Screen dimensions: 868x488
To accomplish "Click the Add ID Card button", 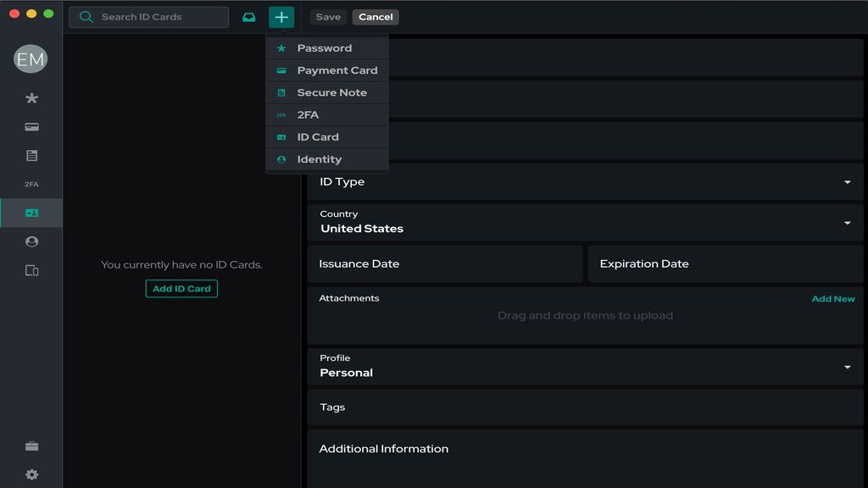I will [181, 289].
